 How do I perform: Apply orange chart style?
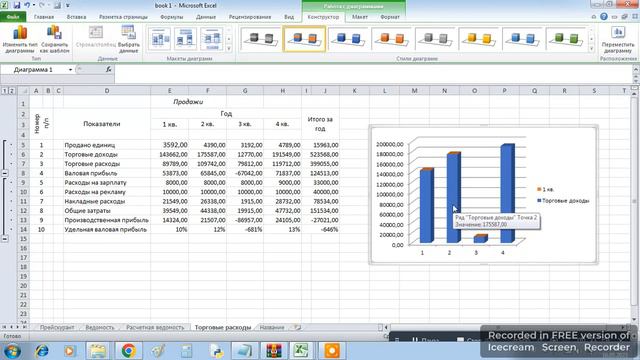point(391,39)
